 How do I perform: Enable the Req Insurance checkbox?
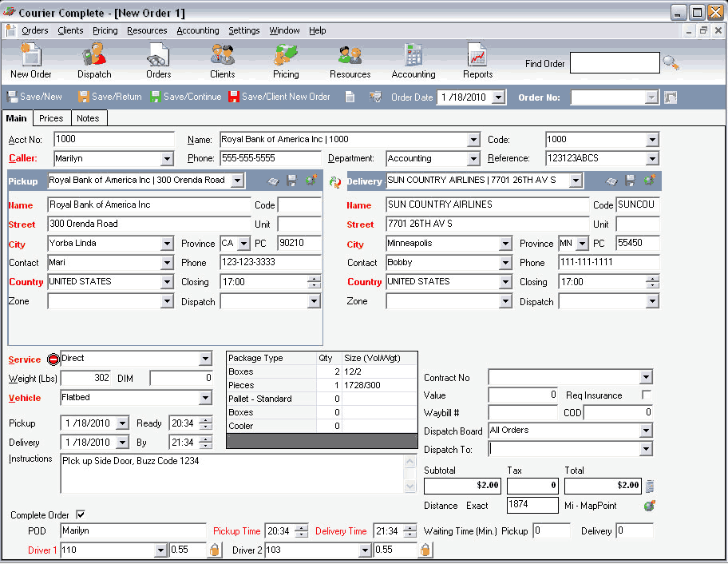pos(647,395)
